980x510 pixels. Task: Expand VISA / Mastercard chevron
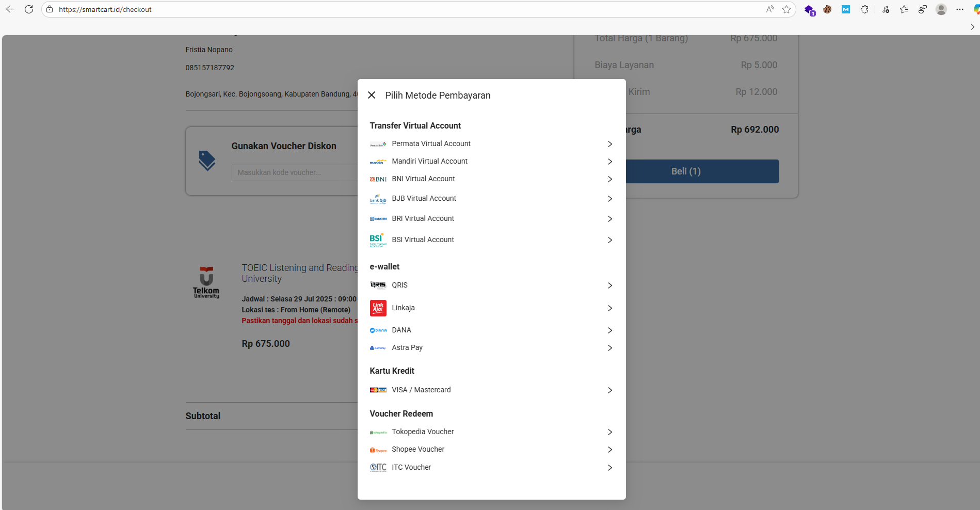click(609, 390)
